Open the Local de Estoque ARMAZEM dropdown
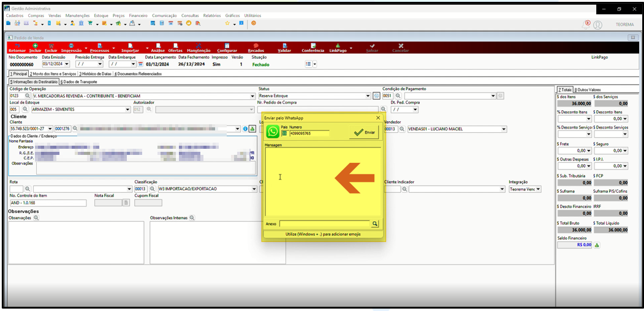The image size is (644, 311). point(128,110)
